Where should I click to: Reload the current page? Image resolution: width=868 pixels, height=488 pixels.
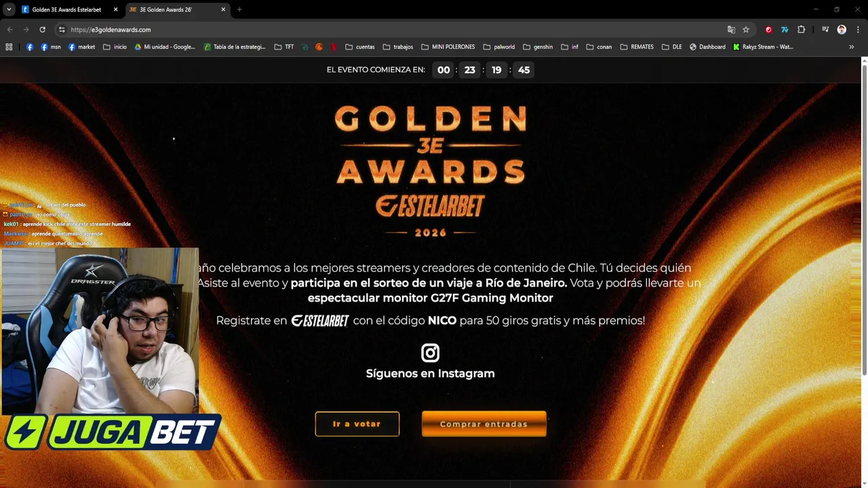click(x=42, y=30)
